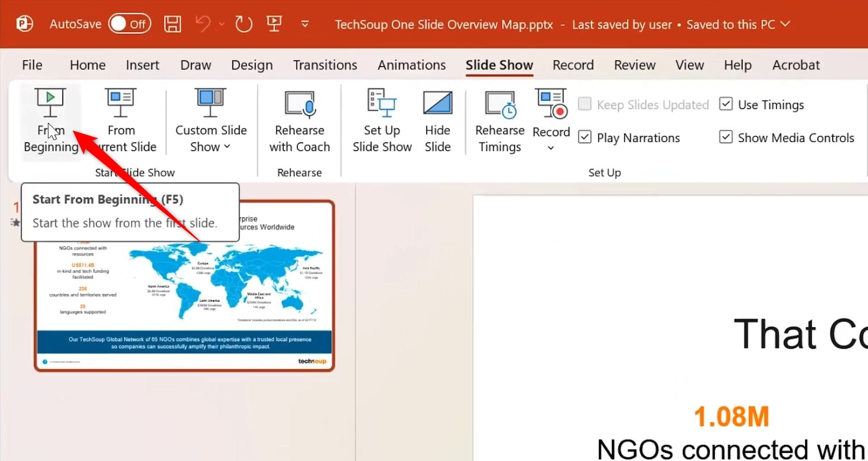This screenshot has width=868, height=461.
Task: Disable Show Media Controls checkbox
Action: pyautogui.click(x=726, y=137)
